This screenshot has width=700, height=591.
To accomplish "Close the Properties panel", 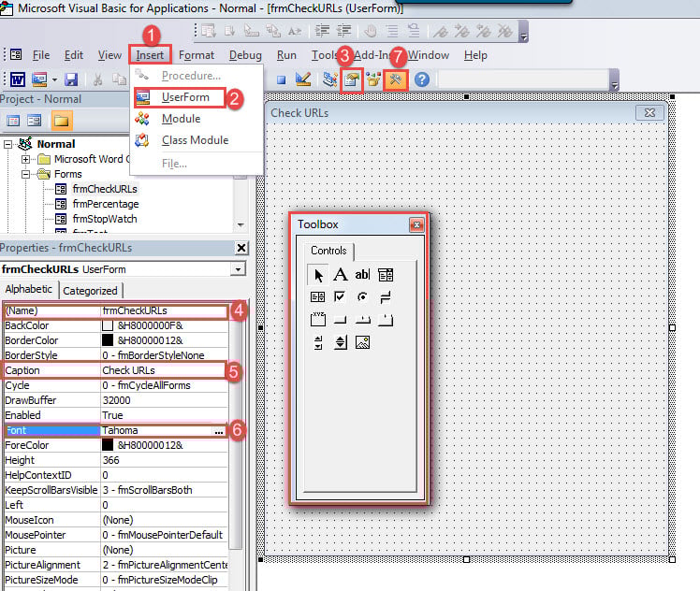I will 241,248.
